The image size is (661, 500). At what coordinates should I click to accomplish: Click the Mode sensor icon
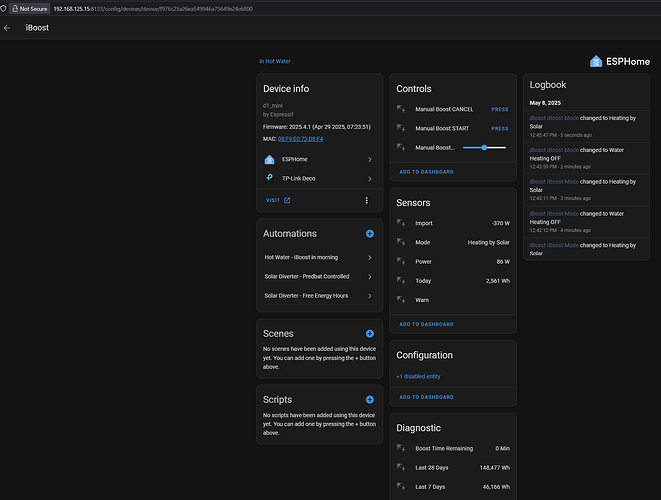[x=401, y=242]
